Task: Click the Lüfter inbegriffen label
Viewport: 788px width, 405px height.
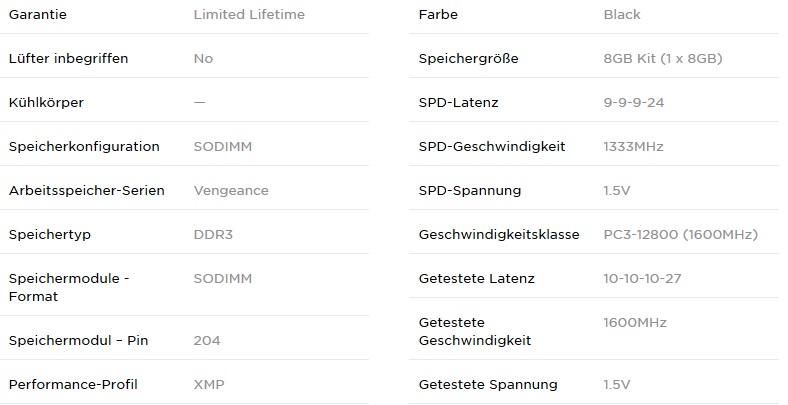Action: (x=68, y=58)
